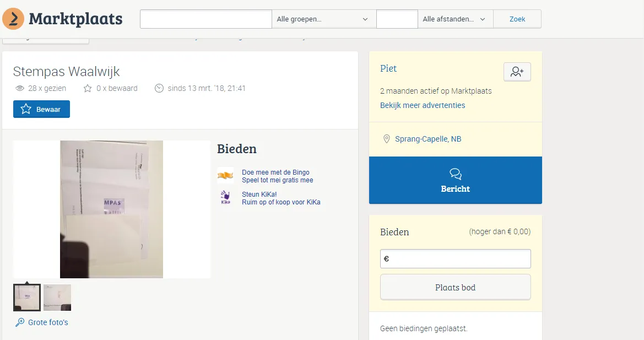Image resolution: width=644 pixels, height=340 pixels.
Task: Click the main search text field
Action: (205, 19)
